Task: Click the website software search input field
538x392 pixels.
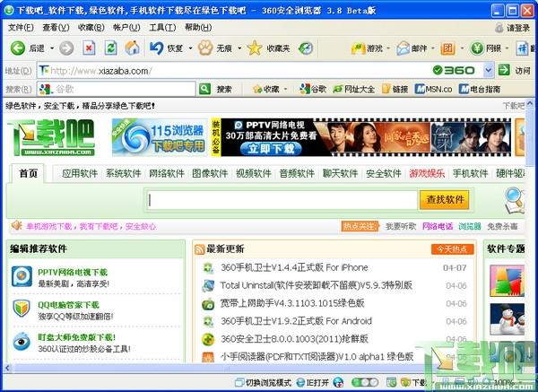Action: [282, 200]
